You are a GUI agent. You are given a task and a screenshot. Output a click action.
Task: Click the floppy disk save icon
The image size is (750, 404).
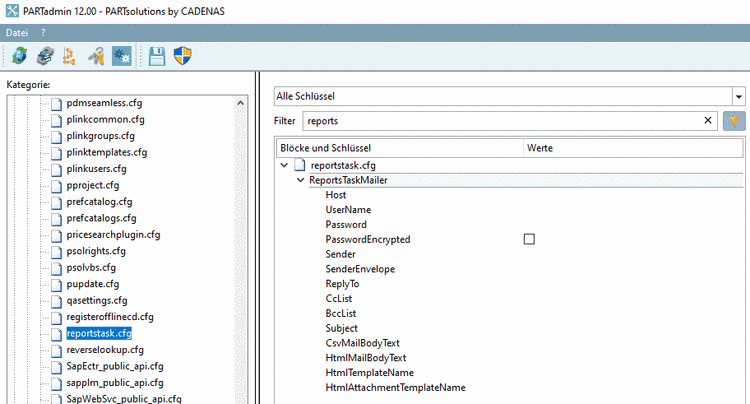click(157, 56)
